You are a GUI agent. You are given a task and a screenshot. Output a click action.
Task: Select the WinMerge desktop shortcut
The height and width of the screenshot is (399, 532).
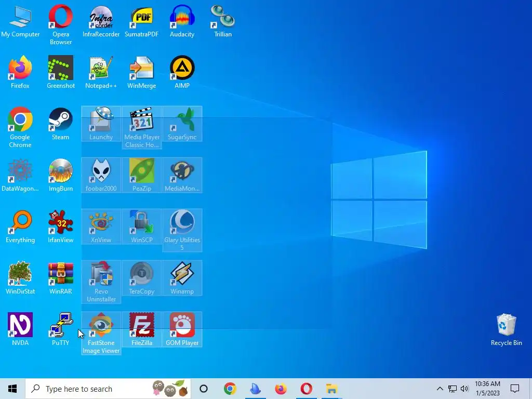[x=142, y=72]
